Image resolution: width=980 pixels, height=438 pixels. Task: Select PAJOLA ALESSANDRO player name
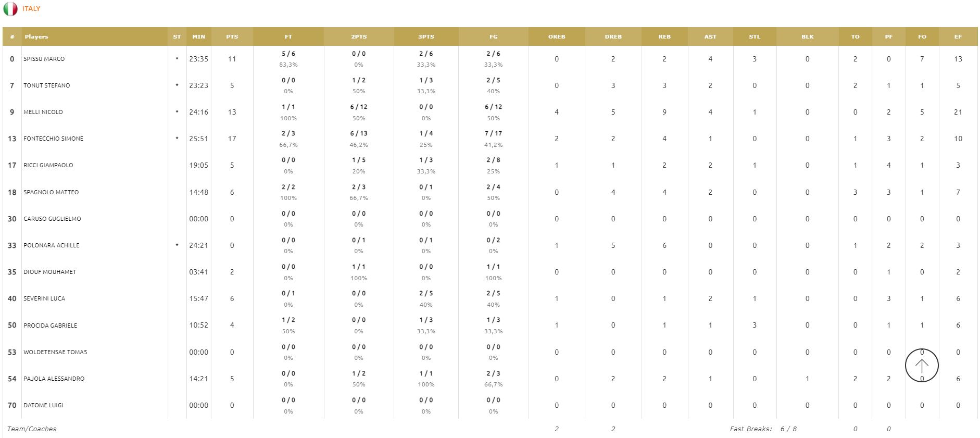pyautogui.click(x=54, y=379)
